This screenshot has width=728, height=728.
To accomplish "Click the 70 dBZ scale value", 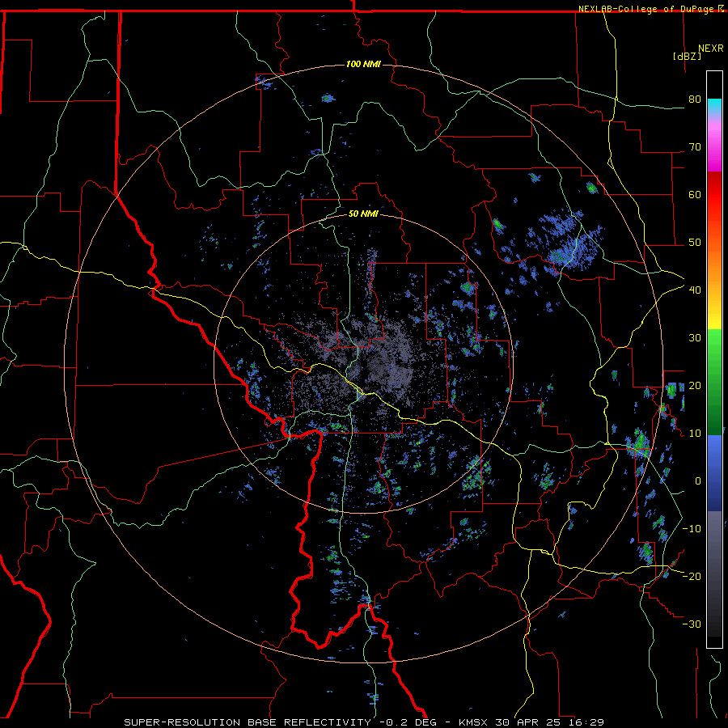I will [695, 146].
